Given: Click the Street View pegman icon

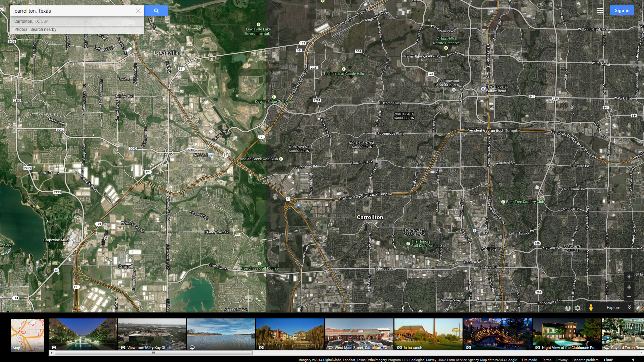Looking at the screenshot, I should tap(590, 307).
